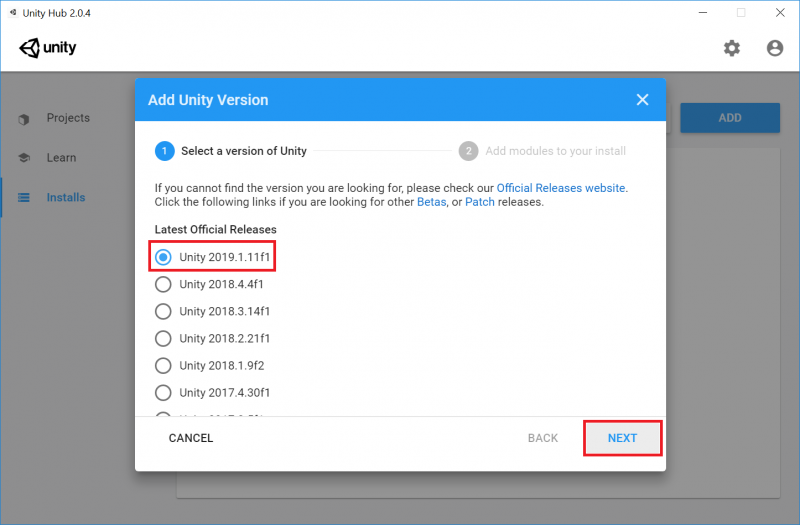Follow the Patch releases link
The height and width of the screenshot is (525, 800).
[x=480, y=202]
